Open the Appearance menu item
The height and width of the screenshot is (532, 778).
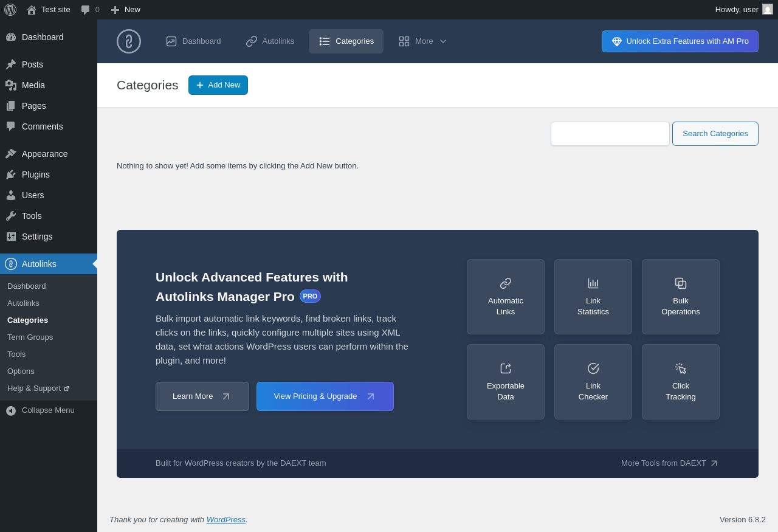click(x=49, y=154)
